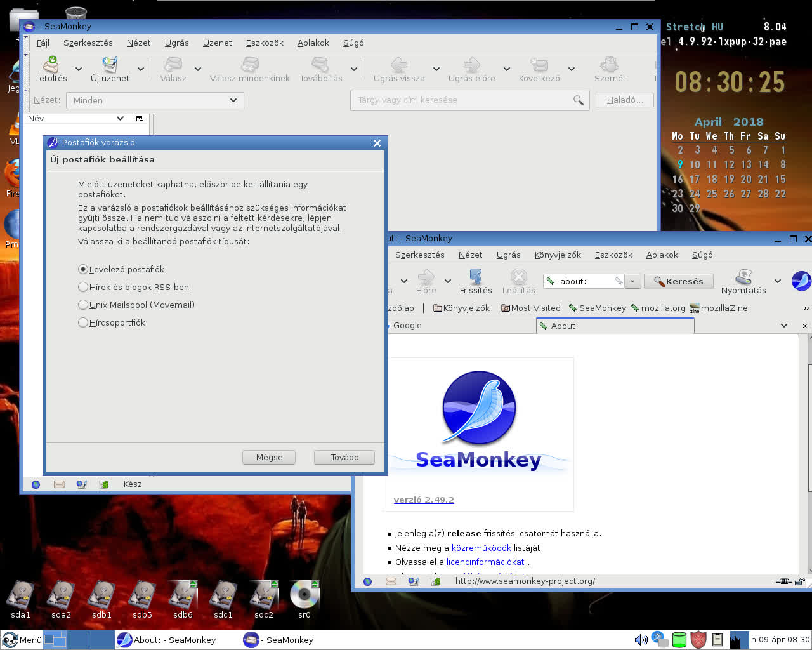Click the Menü start button on taskbar
The width and height of the screenshot is (812, 650).
coord(22,640)
